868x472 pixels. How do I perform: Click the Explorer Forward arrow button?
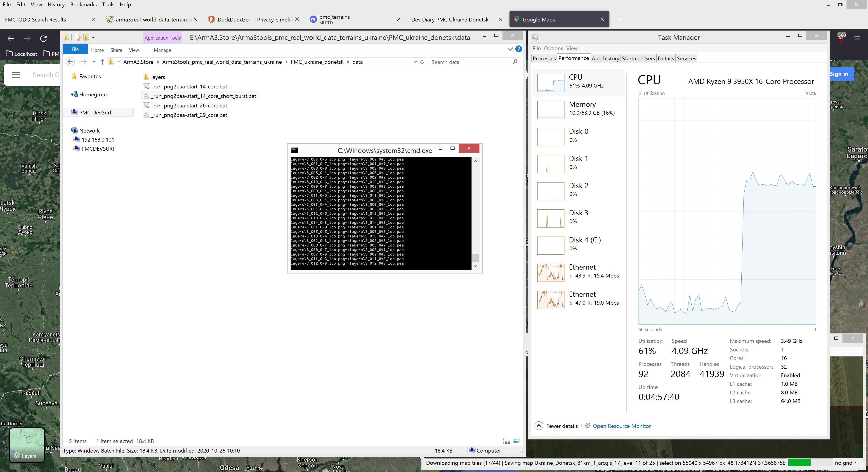point(84,62)
